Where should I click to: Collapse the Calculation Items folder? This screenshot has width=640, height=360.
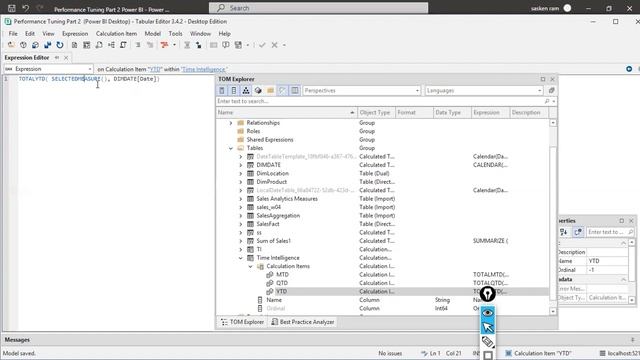[251, 266]
